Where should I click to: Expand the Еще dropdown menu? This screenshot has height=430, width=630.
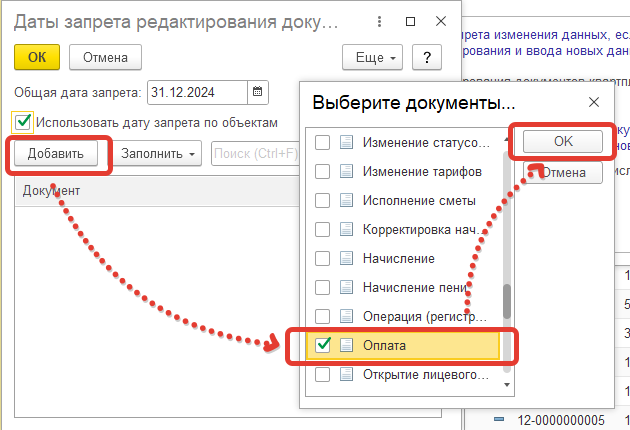(372, 57)
